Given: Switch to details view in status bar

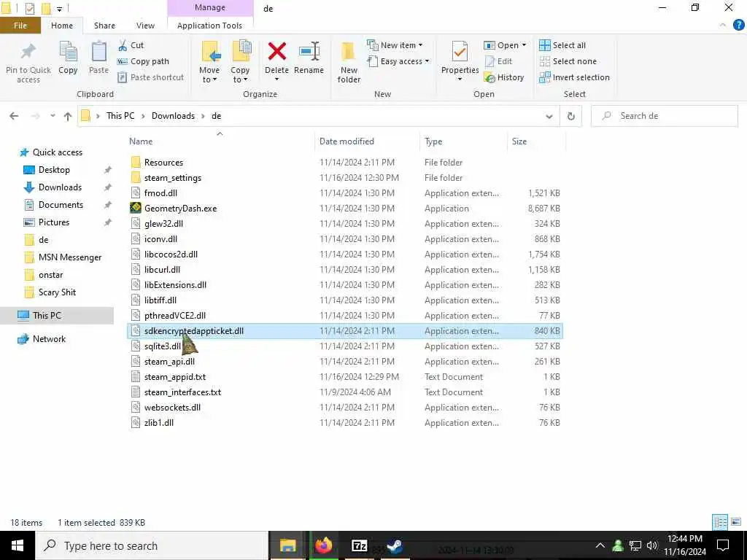Looking at the screenshot, I should point(720,522).
